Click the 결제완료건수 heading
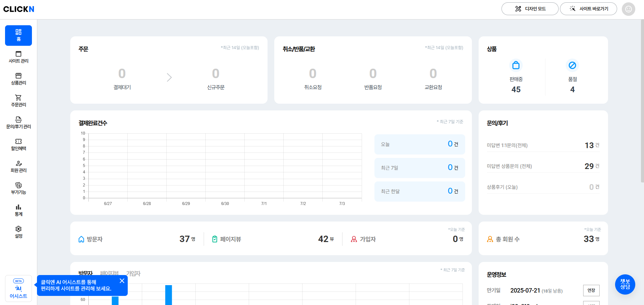 pyautogui.click(x=93, y=123)
